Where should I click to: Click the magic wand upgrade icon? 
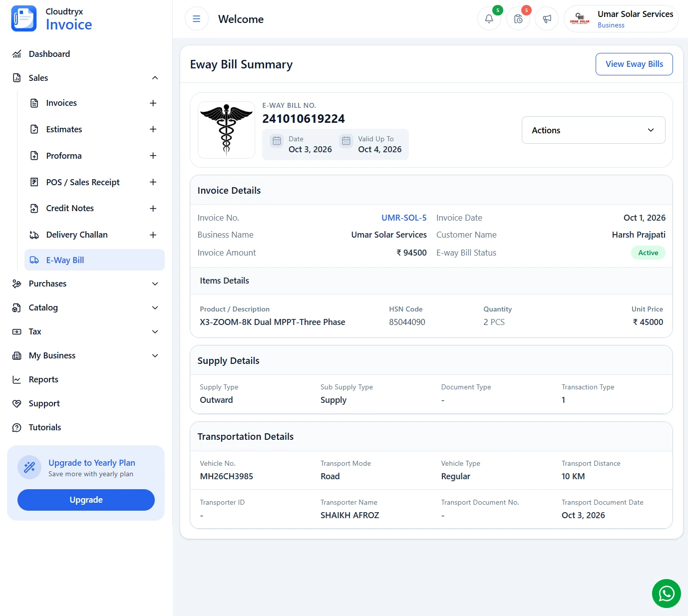[29, 467]
